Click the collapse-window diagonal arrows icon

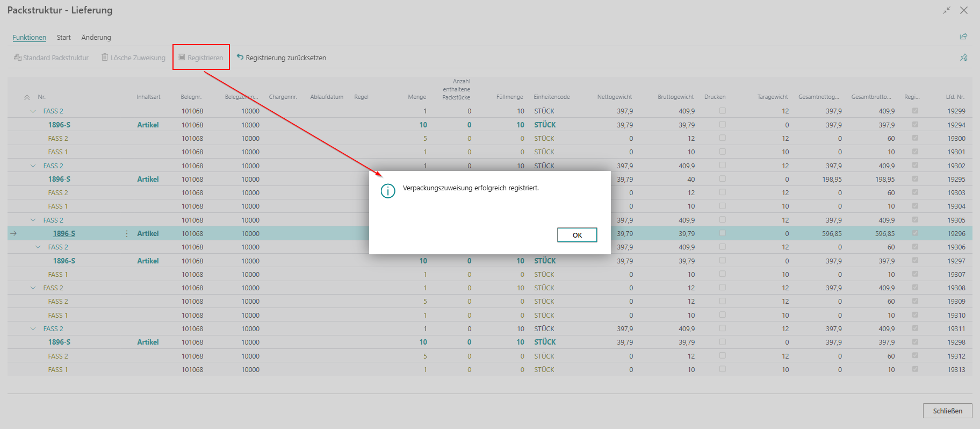947,10
